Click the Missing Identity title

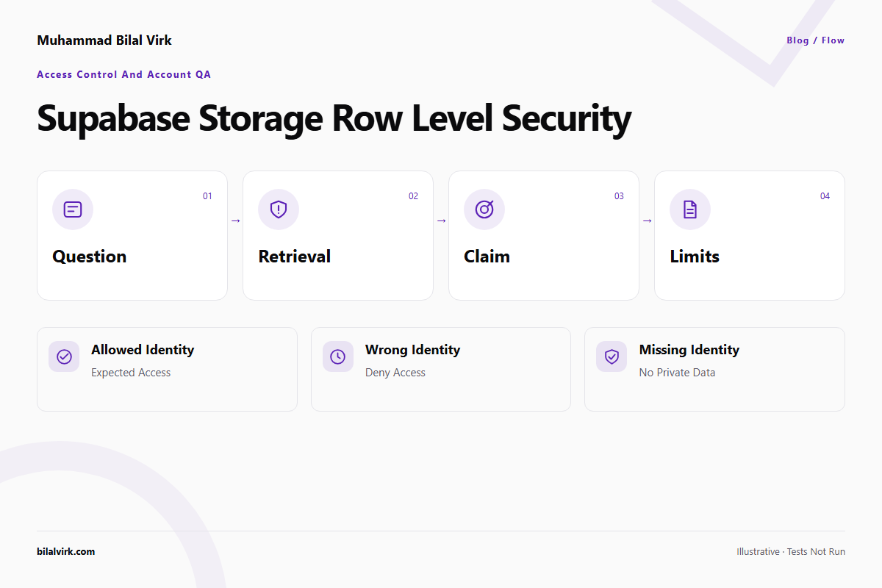689,350
